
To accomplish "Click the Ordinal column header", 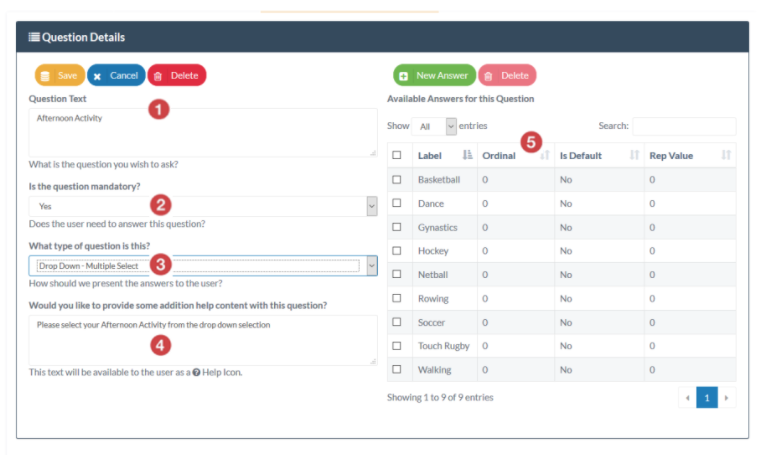I will (x=516, y=156).
